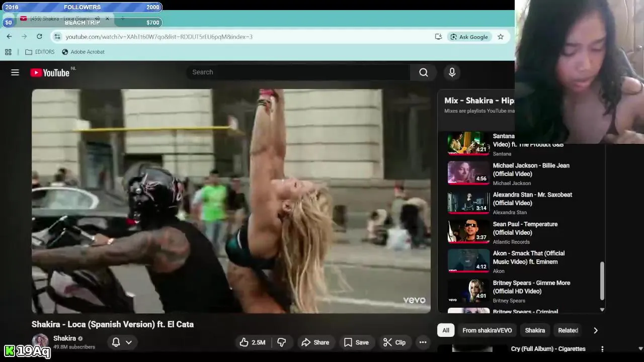Open the apps grid in bookmarks bar
The width and height of the screenshot is (644, 362).
(8, 52)
